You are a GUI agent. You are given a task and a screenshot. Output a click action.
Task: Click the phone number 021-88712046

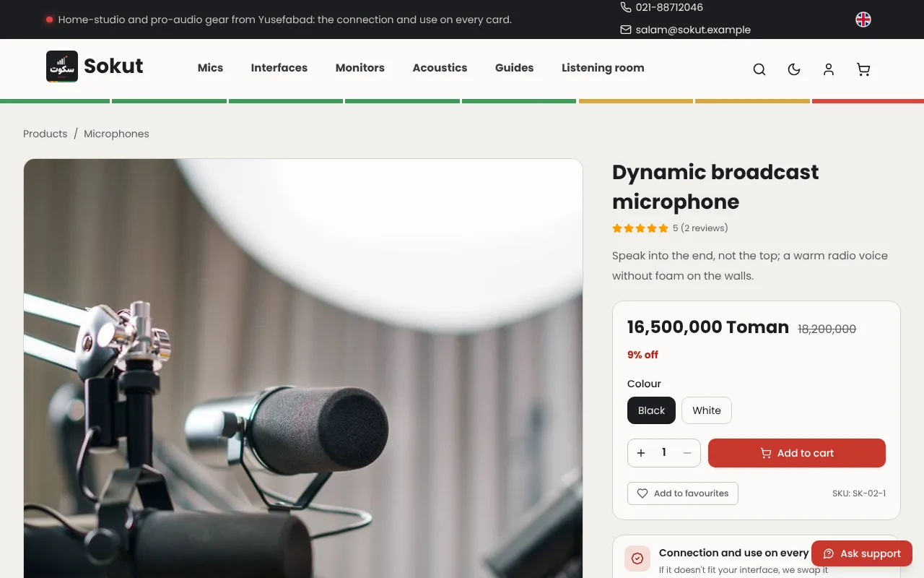pyautogui.click(x=661, y=7)
